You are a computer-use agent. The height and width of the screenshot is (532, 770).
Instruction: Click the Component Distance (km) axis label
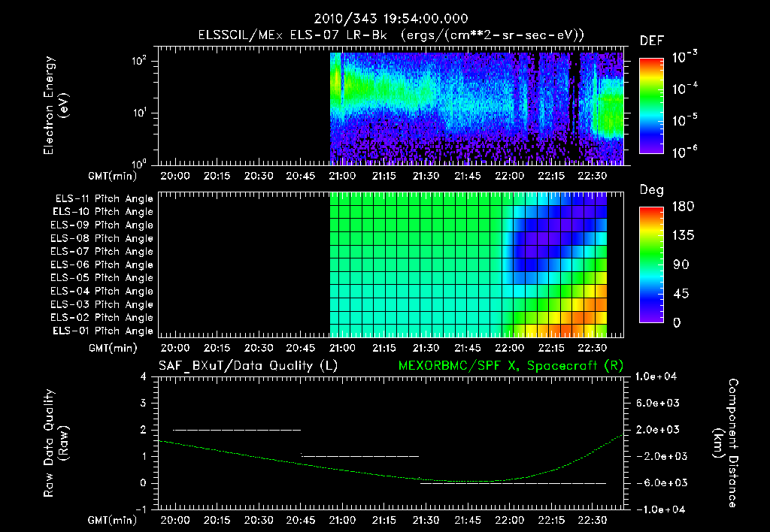click(x=726, y=443)
